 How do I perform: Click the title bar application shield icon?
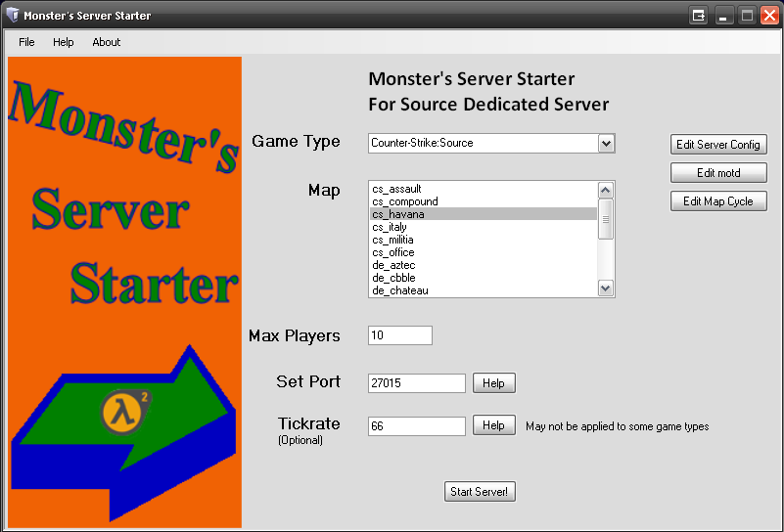click(13, 15)
